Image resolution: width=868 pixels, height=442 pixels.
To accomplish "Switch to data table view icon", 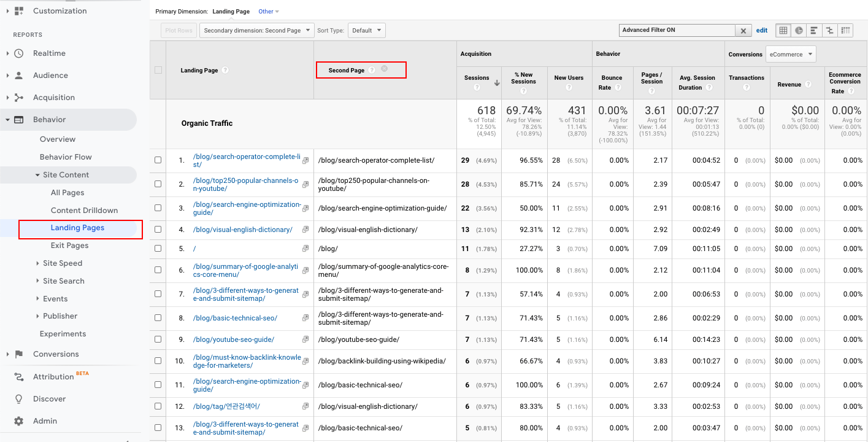I will click(x=783, y=30).
